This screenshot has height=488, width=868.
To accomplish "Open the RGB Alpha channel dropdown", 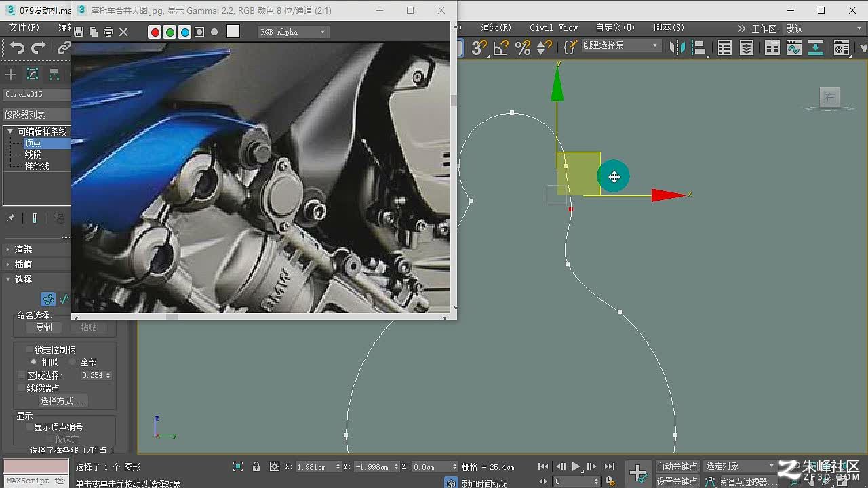I will click(x=293, y=32).
